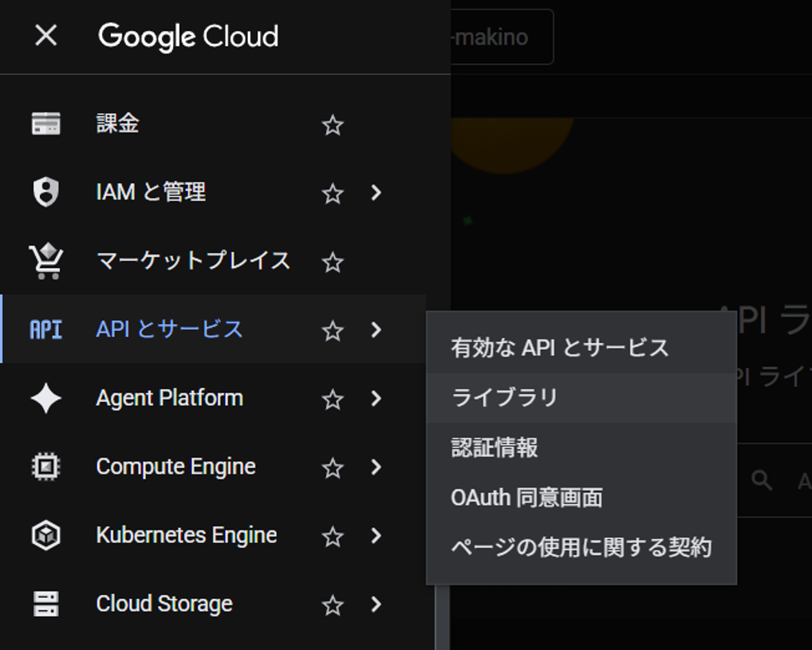812x650 pixels.
Task: Choose 認証情報 in the submenu
Action: pyautogui.click(x=581, y=447)
